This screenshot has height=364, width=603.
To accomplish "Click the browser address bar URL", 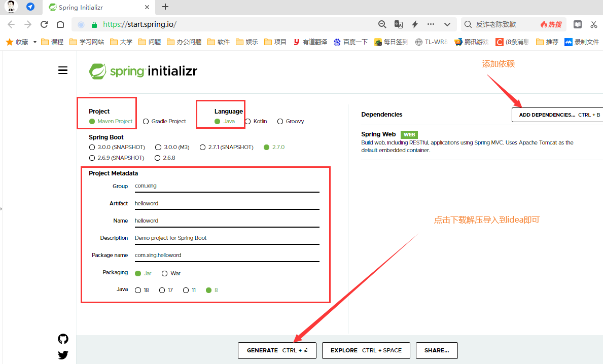I will [139, 25].
